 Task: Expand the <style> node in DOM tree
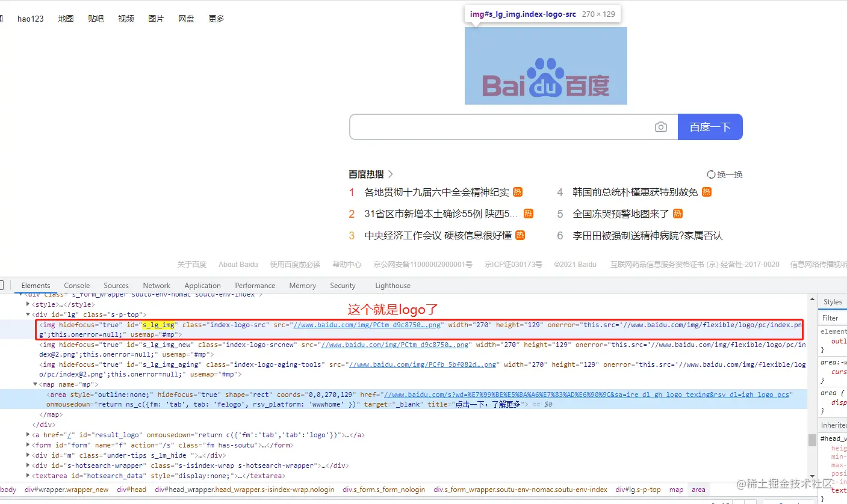28,304
